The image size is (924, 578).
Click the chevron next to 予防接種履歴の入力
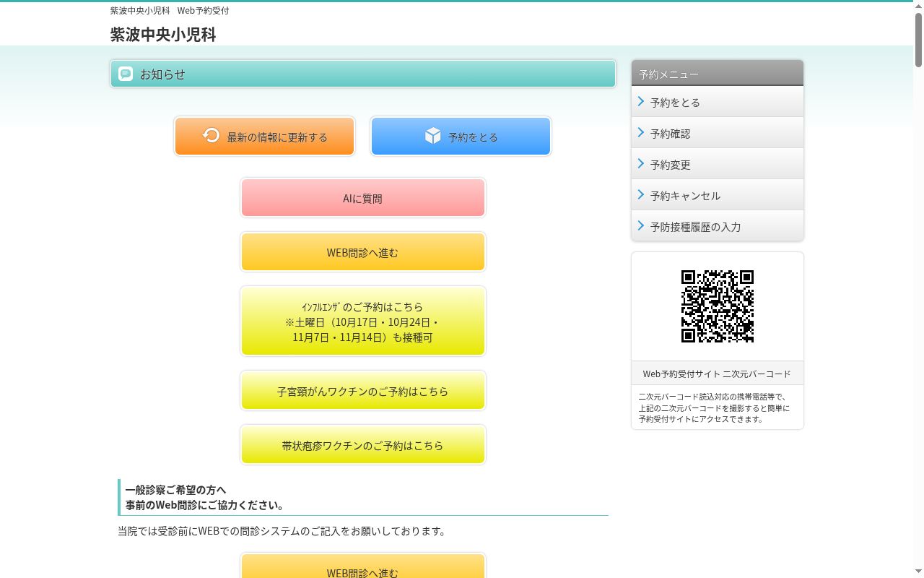640,226
